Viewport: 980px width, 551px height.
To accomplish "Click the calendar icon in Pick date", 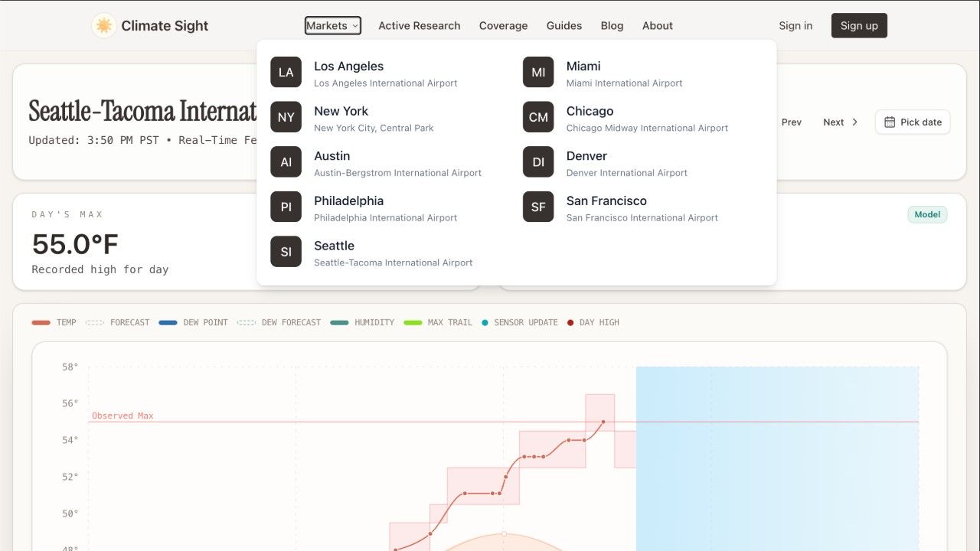I will (x=890, y=122).
